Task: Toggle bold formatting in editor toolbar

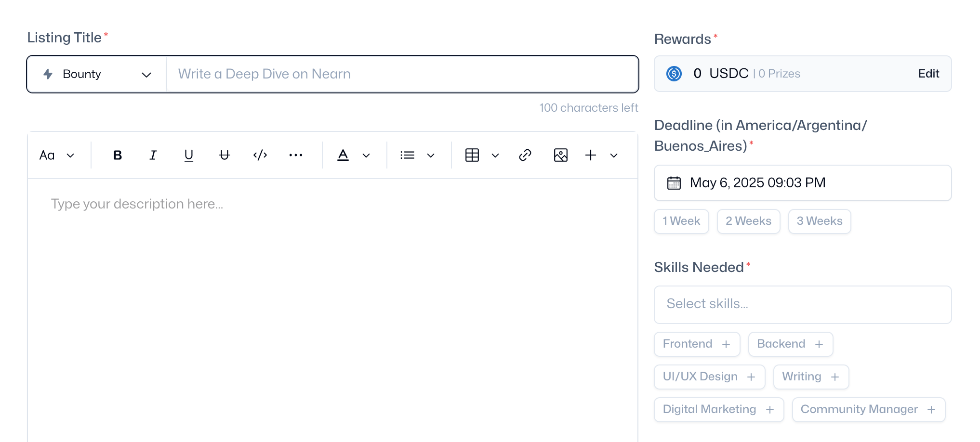Action: coord(118,155)
